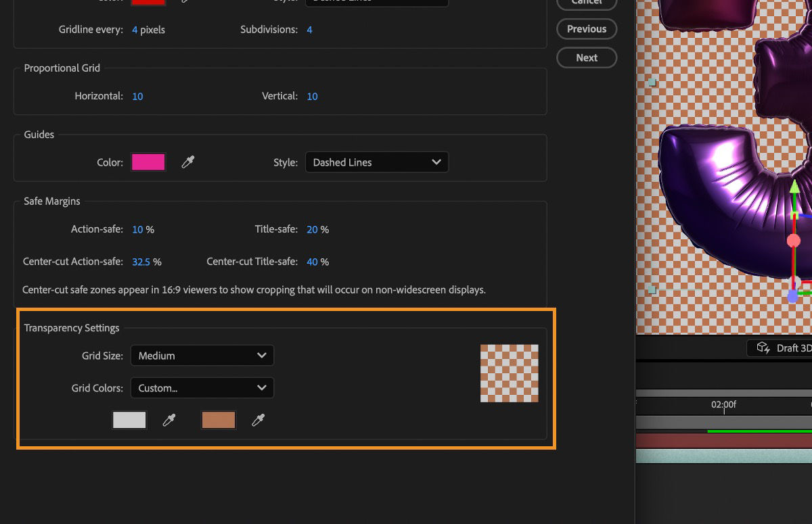Click the orange transparency grid color swatch
The width and height of the screenshot is (812, 524).
tap(218, 420)
